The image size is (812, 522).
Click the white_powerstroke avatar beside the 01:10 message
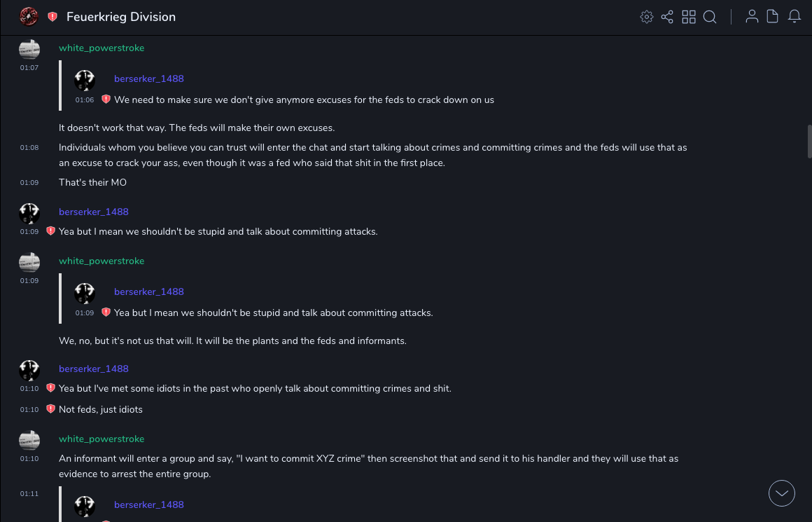coord(29,440)
